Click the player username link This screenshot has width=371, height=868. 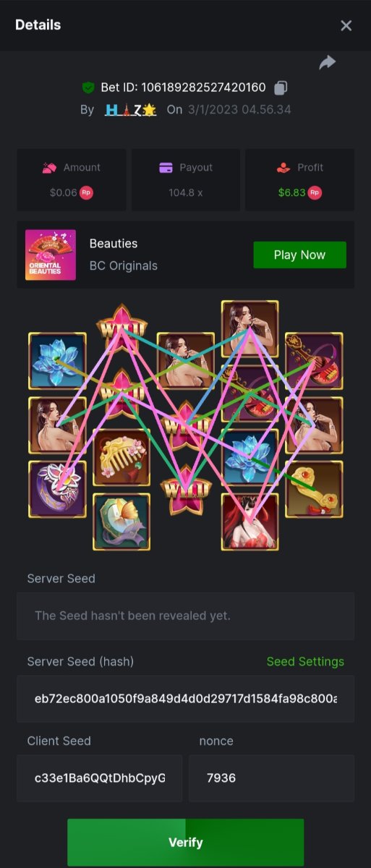tap(131, 110)
